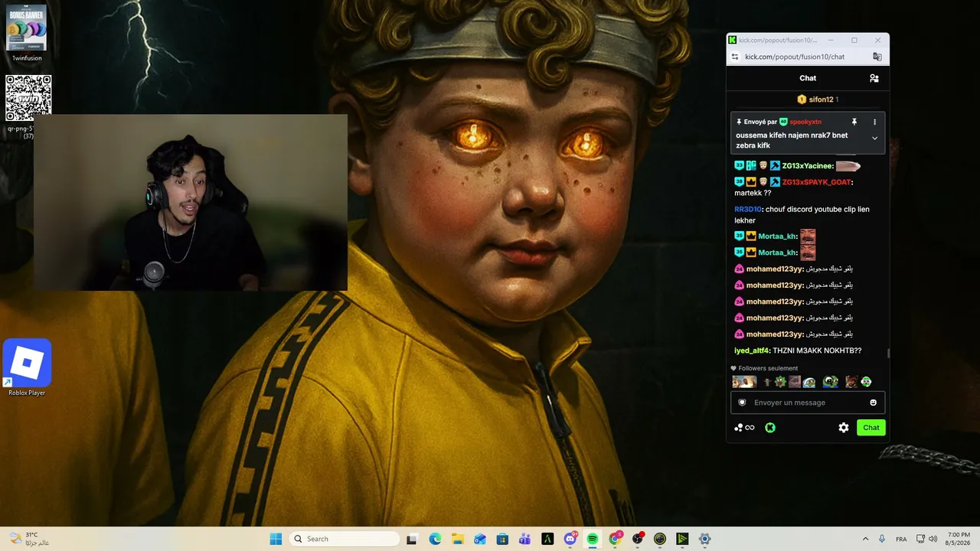Viewport: 980px width, 551px height.
Task: Open Spotify from the taskbar
Action: 593,539
